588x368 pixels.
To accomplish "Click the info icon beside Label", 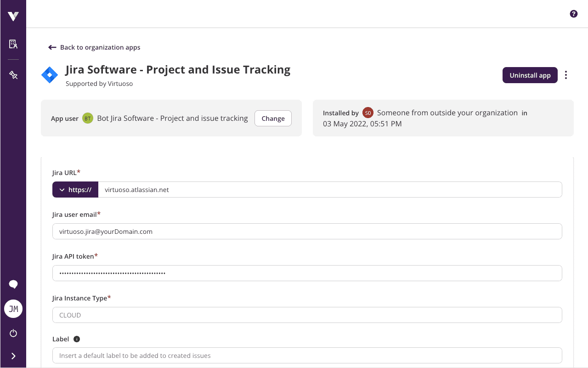I will (x=77, y=339).
